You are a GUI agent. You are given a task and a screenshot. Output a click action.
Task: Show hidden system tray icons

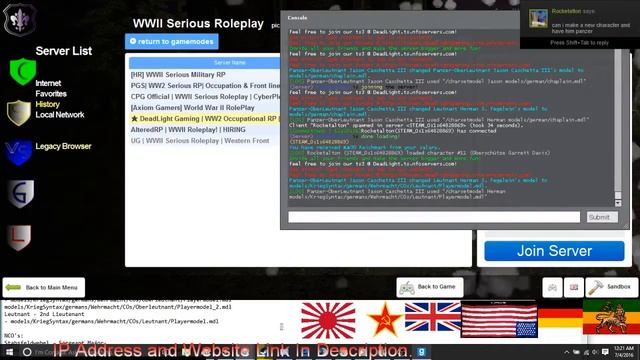coord(567,352)
